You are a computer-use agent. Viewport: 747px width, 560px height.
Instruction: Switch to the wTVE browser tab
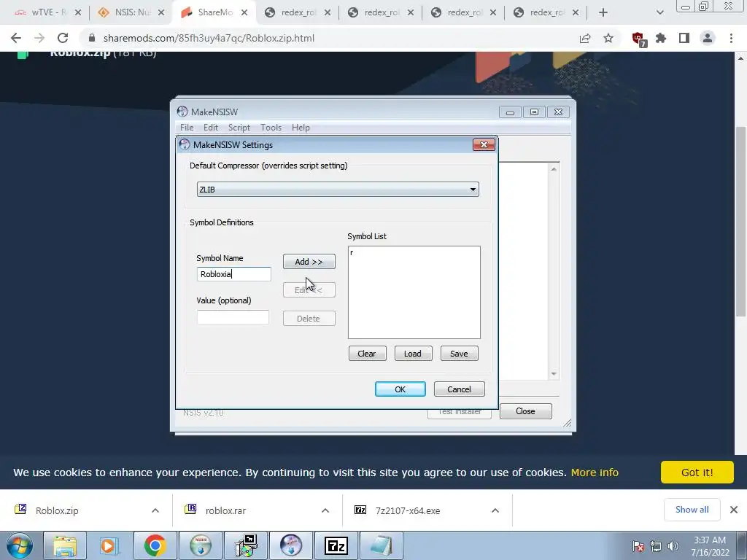pos(42,13)
